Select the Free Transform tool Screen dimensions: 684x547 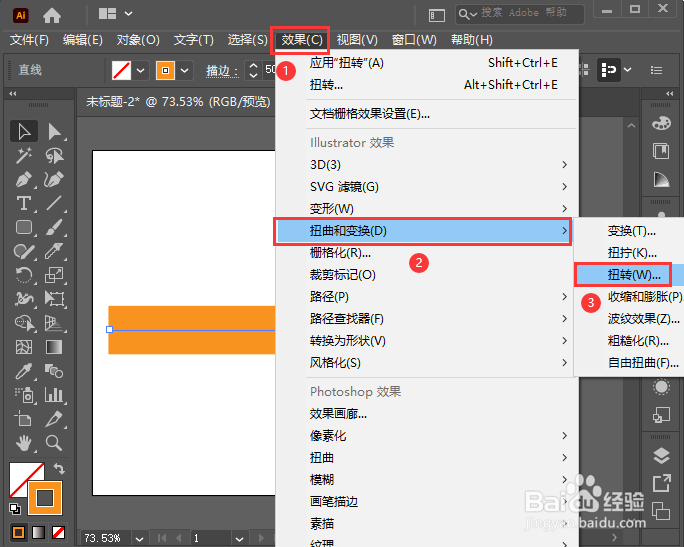point(54,299)
